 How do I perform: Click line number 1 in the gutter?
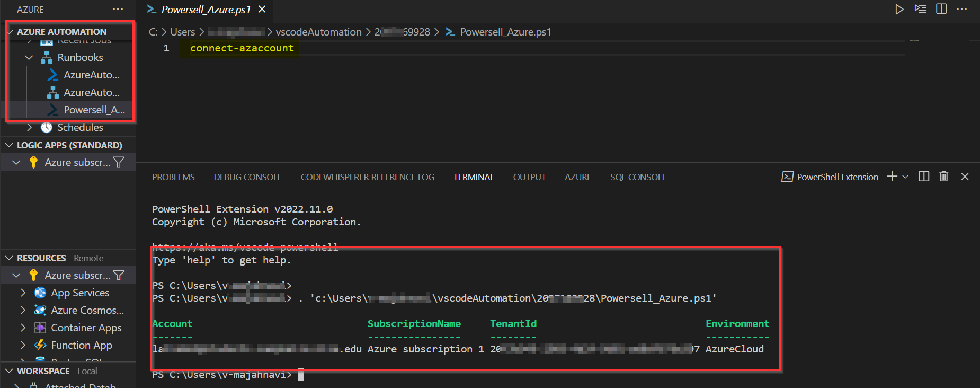166,48
